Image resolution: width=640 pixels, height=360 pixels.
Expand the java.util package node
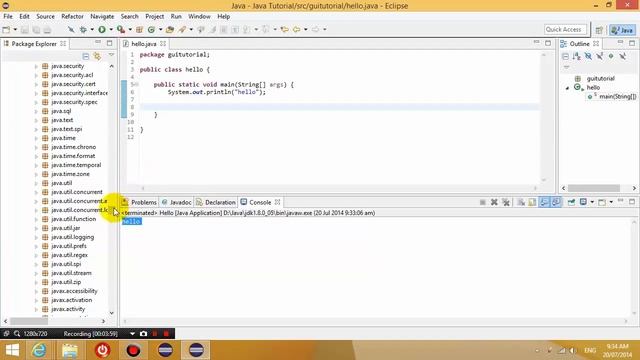point(36,183)
